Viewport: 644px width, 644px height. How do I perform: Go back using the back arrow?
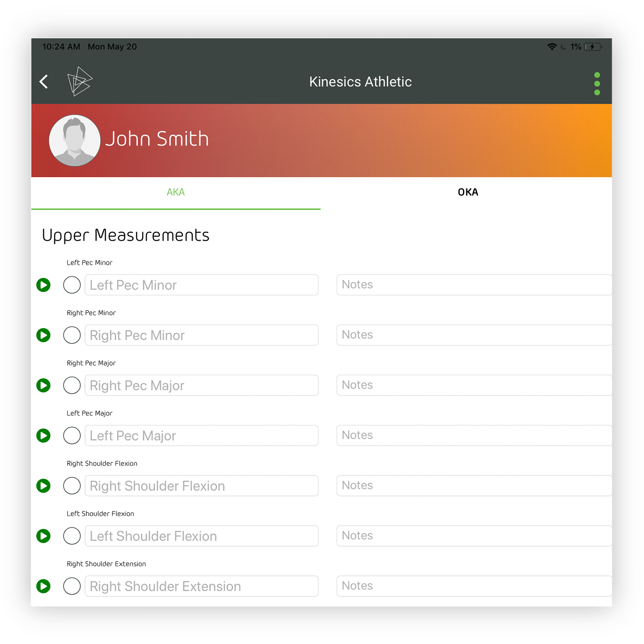tap(44, 82)
